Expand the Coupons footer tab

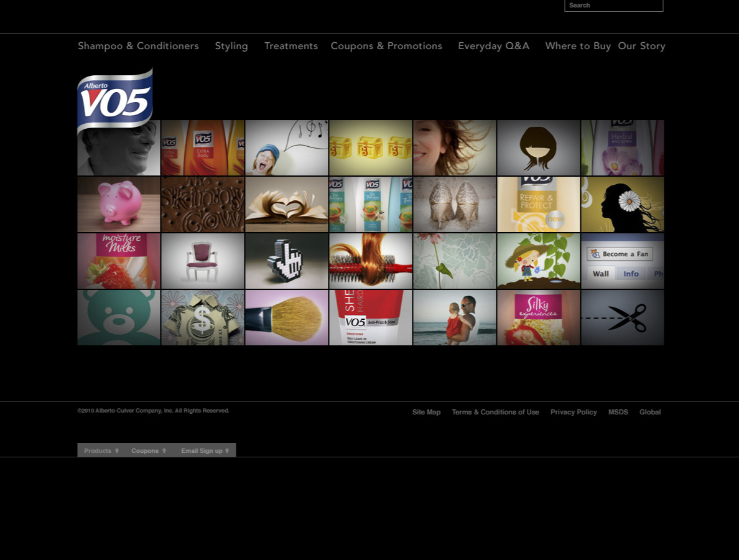tap(149, 450)
